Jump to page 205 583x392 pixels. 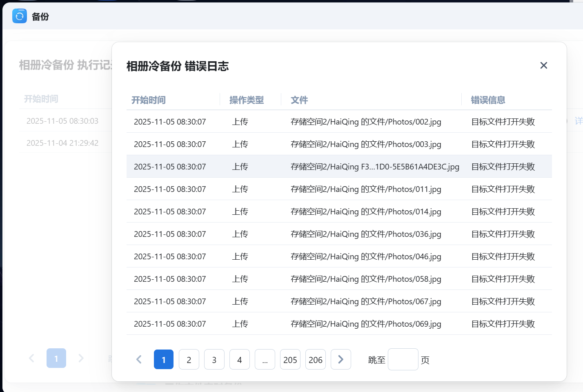pos(290,359)
